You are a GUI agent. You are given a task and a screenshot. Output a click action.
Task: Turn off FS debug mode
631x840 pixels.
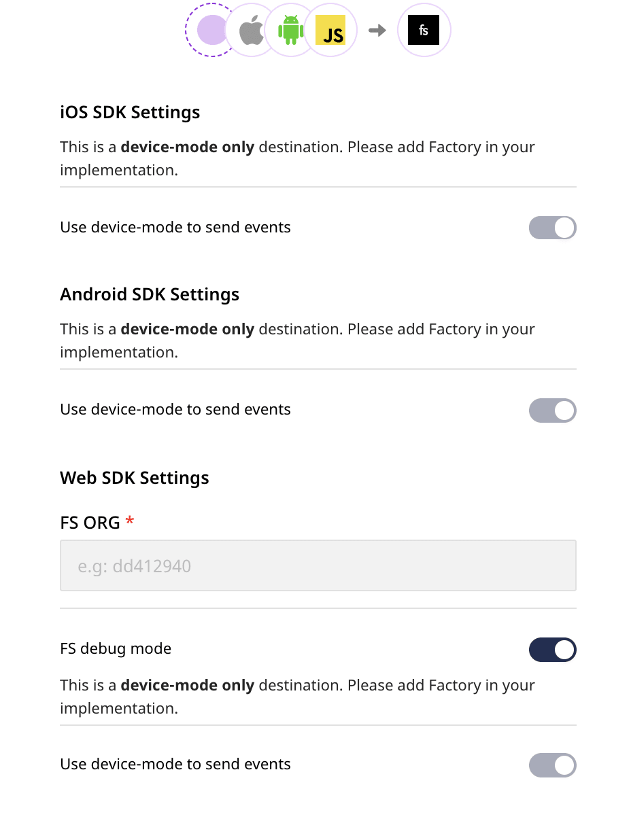pos(552,650)
